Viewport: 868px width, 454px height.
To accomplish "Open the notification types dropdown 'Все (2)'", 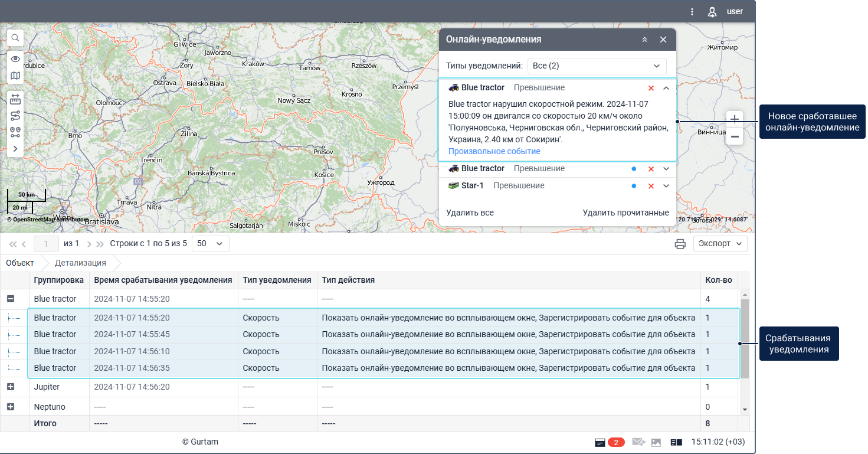I will tap(597, 66).
